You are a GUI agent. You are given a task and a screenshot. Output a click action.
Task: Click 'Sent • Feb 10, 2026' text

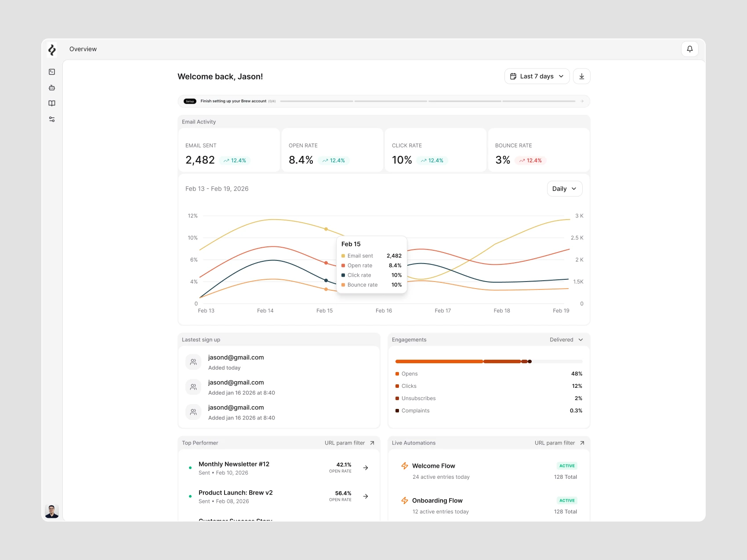click(223, 473)
